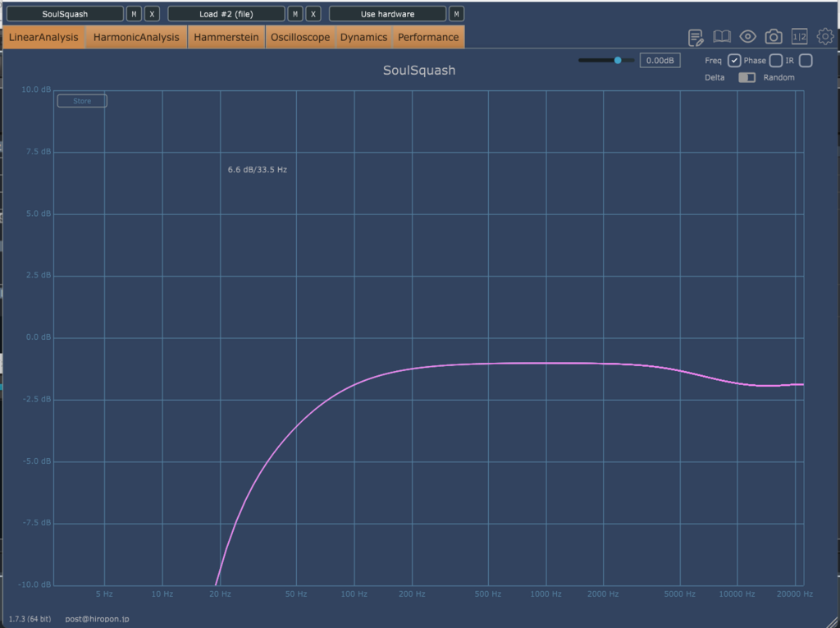Switch to HarmonicAnalysis tab
840x628 pixels.
pyautogui.click(x=136, y=37)
